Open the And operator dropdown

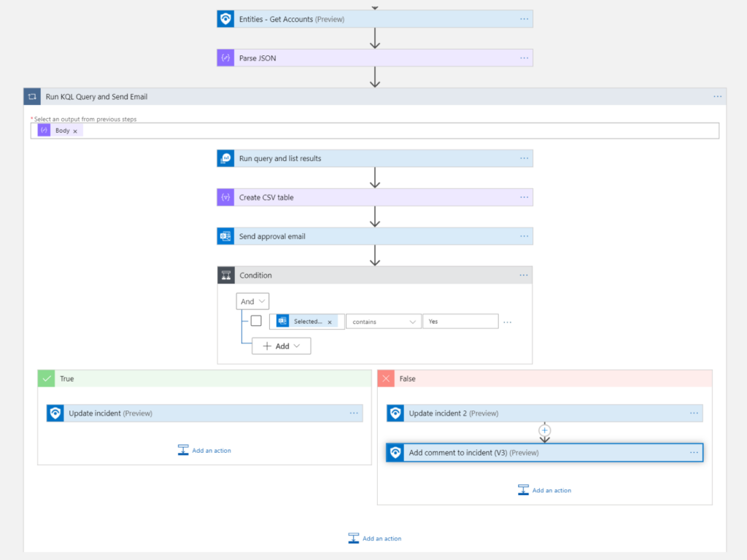(x=253, y=301)
